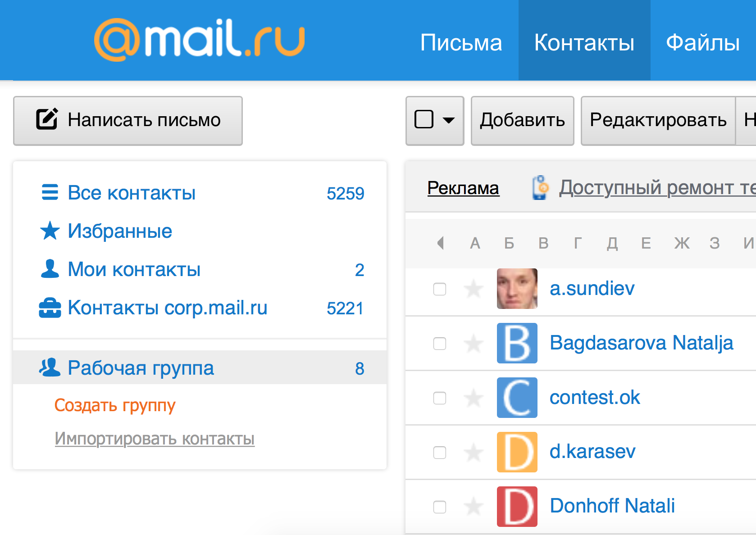Click the orange D avatar
The width and height of the screenshot is (756, 535).
517,452
